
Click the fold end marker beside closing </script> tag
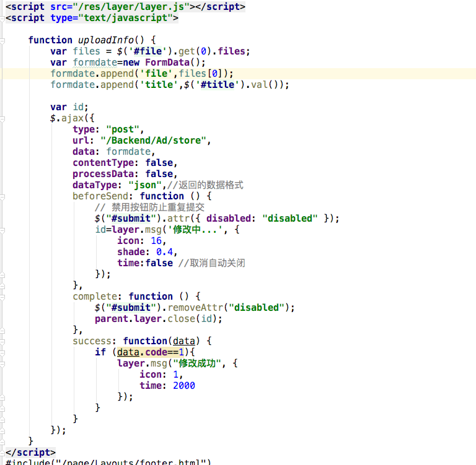click(x=2, y=453)
